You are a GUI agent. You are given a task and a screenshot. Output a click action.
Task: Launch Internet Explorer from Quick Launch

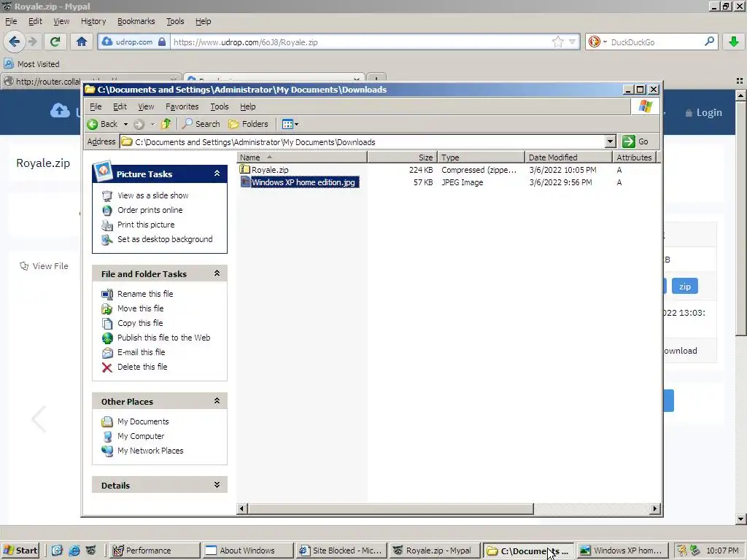click(74, 551)
